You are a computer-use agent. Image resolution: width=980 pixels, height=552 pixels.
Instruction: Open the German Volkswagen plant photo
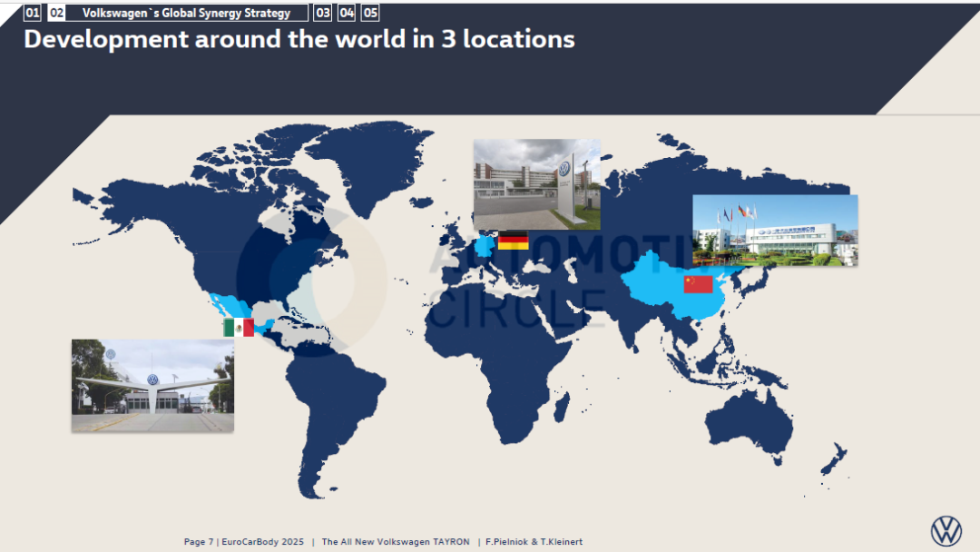(536, 183)
